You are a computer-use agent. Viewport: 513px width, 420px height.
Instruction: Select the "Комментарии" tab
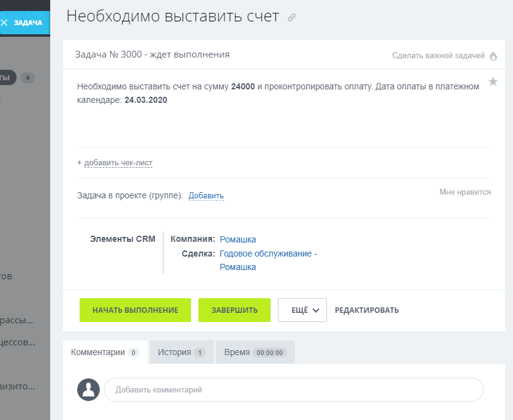105,353
